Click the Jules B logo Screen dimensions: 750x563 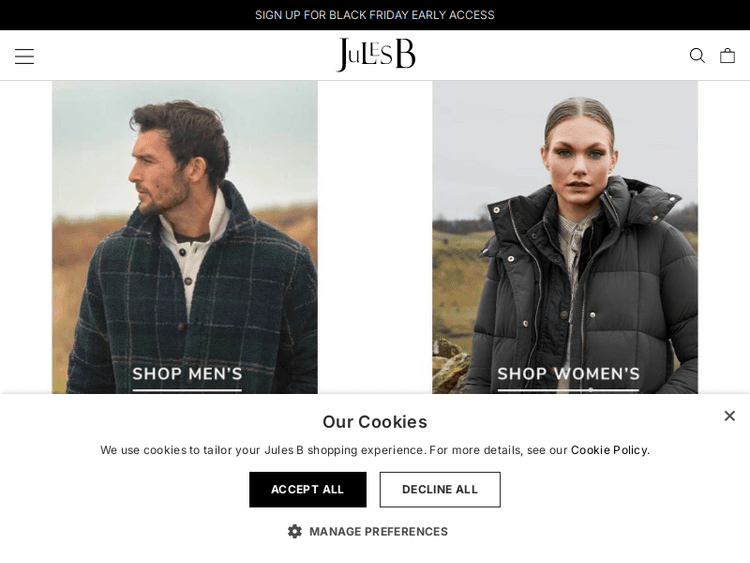[376, 55]
